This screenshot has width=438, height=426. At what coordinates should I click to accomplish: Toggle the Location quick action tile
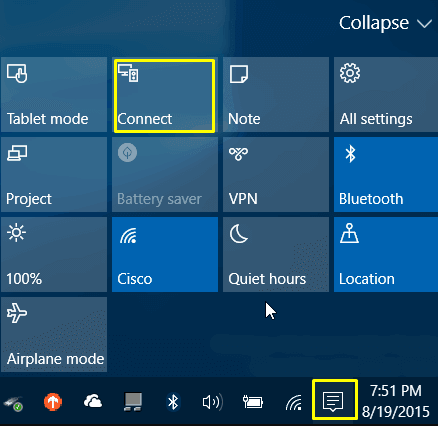point(386,254)
